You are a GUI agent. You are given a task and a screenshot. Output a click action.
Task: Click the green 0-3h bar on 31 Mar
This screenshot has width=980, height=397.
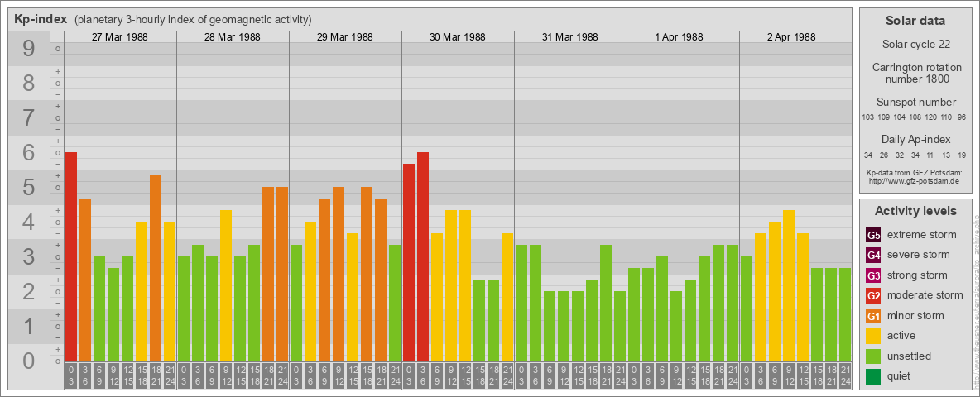[x=521, y=304]
